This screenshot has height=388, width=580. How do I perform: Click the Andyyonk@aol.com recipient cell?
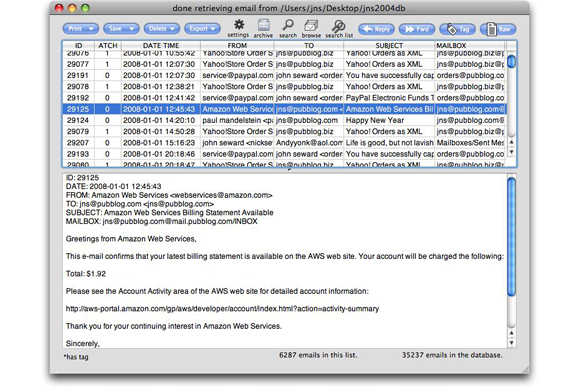[309, 143]
